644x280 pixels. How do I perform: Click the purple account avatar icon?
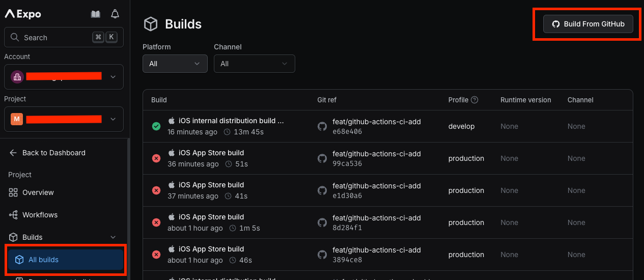pyautogui.click(x=17, y=77)
